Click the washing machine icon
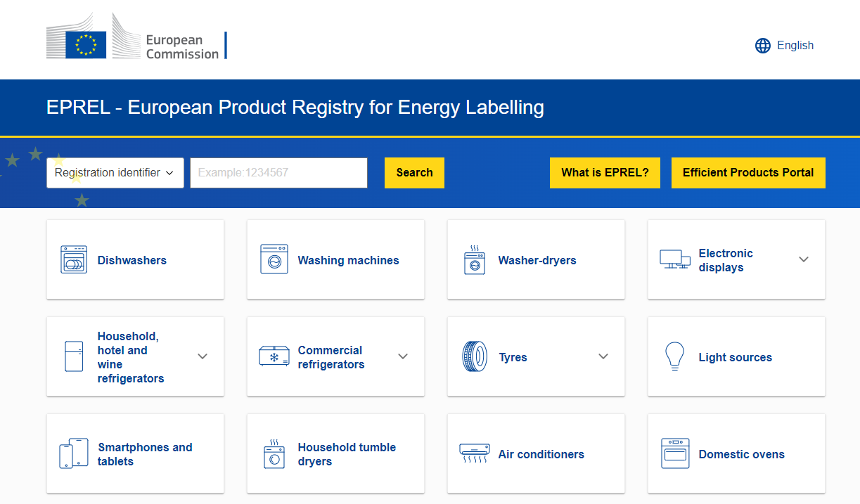 tap(274, 259)
